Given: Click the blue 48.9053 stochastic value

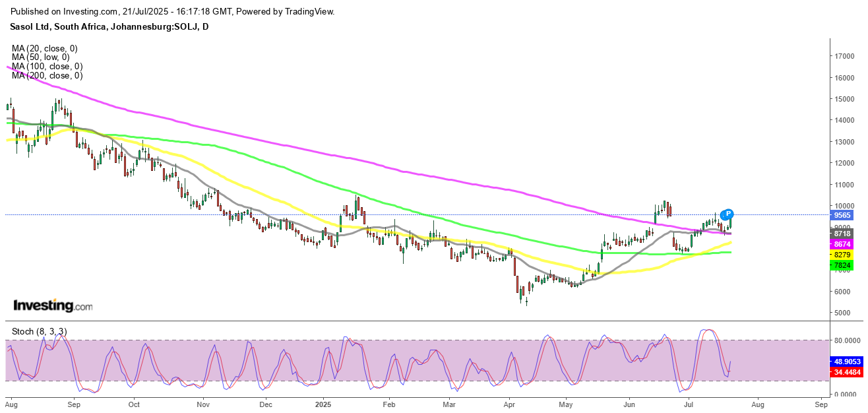Looking at the screenshot, I should [846, 362].
